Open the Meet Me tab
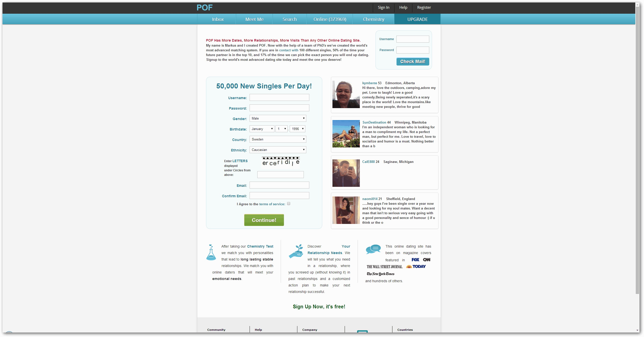 coord(254,19)
